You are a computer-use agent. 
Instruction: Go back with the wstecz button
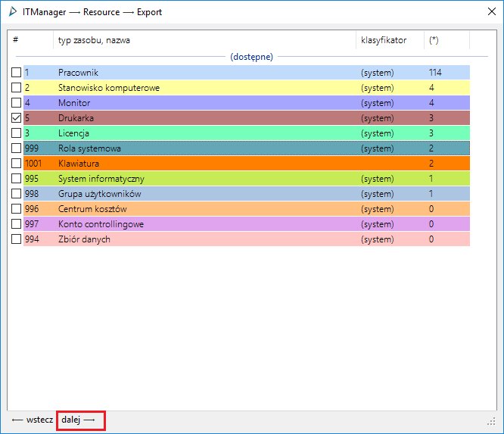pyautogui.click(x=32, y=420)
